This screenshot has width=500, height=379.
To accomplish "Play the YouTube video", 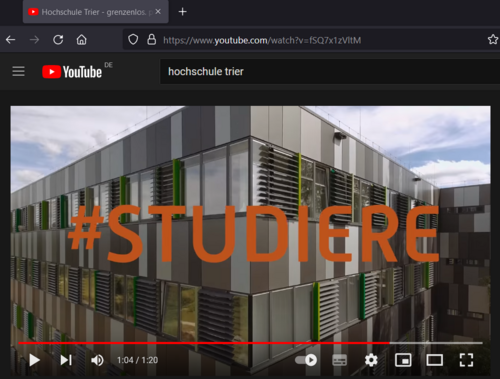I will [x=34, y=360].
